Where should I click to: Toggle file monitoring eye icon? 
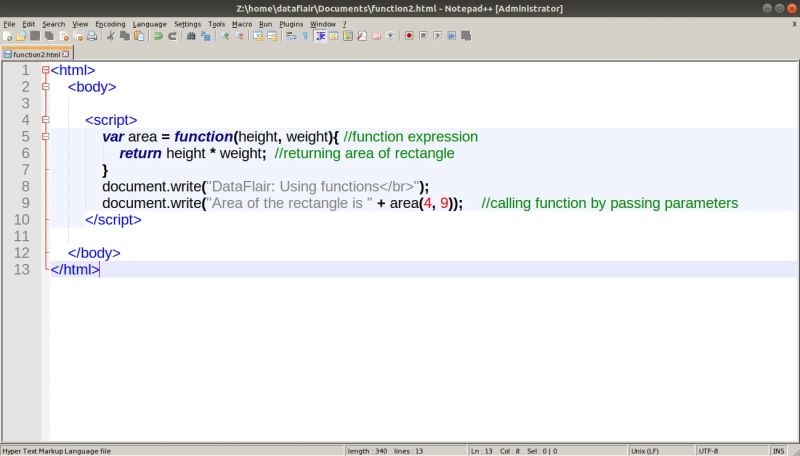click(x=391, y=36)
